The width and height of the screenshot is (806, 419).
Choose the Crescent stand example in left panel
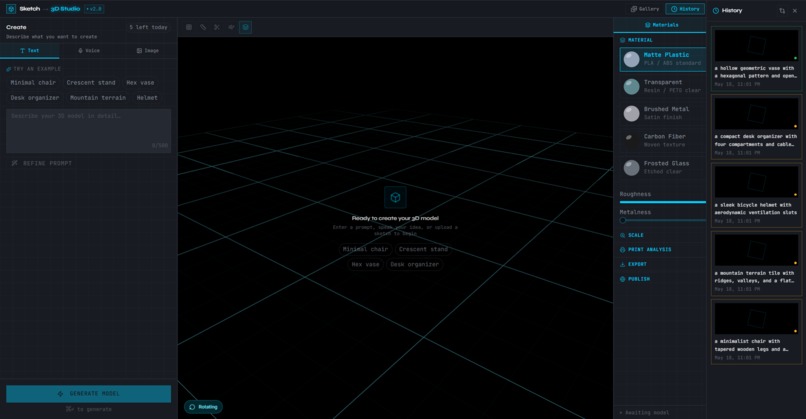pyautogui.click(x=90, y=82)
